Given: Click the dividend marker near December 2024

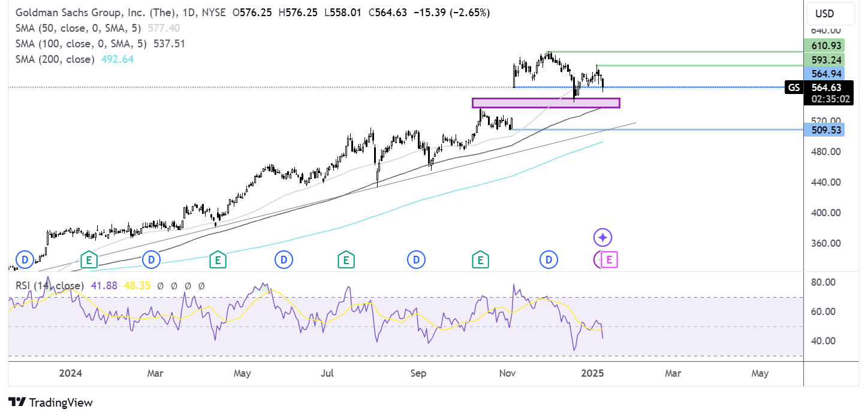Looking at the screenshot, I should 548,260.
